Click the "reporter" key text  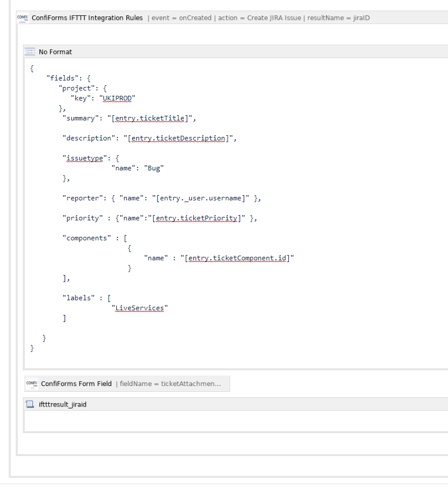click(x=83, y=198)
